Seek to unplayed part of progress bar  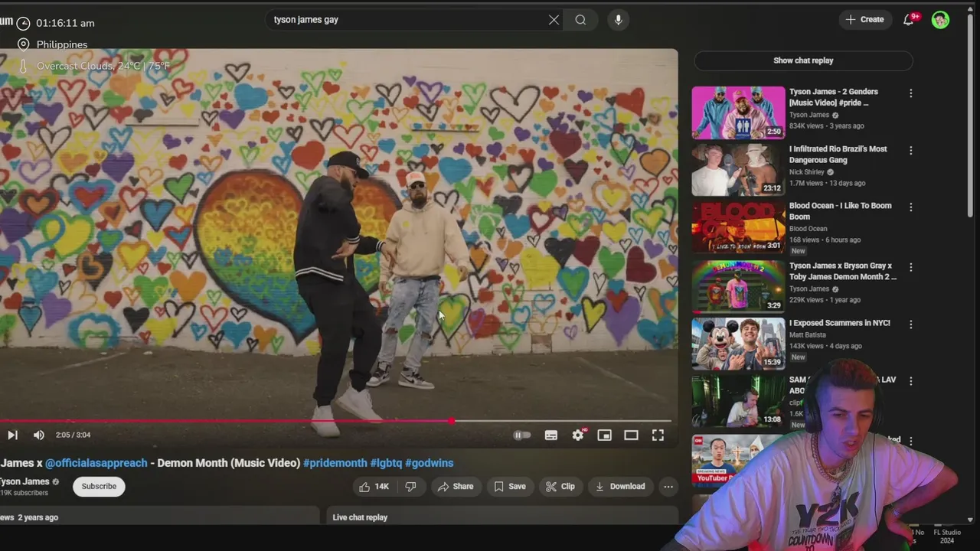point(563,421)
